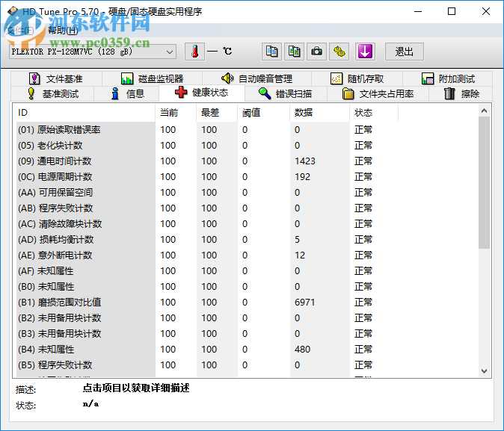Image resolution: width=504 pixels, height=431 pixels.
Task: Open the 随机存取 tab
Action: click(x=357, y=78)
